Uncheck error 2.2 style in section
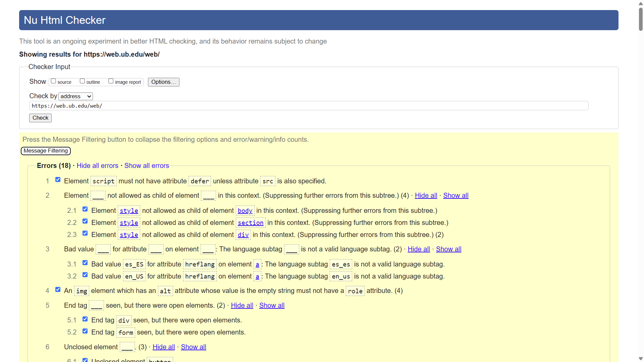This screenshot has width=644, height=362. [85, 221]
